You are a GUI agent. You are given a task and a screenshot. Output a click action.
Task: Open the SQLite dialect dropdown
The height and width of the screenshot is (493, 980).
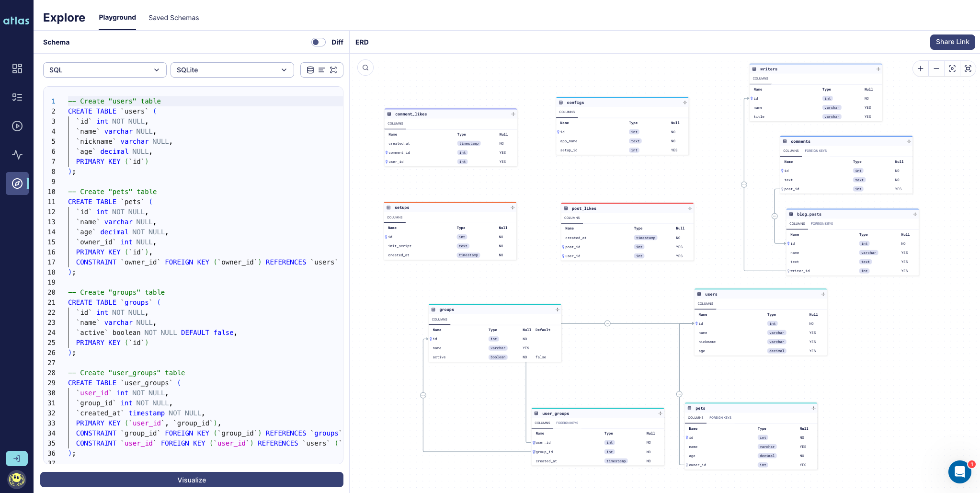[232, 69]
